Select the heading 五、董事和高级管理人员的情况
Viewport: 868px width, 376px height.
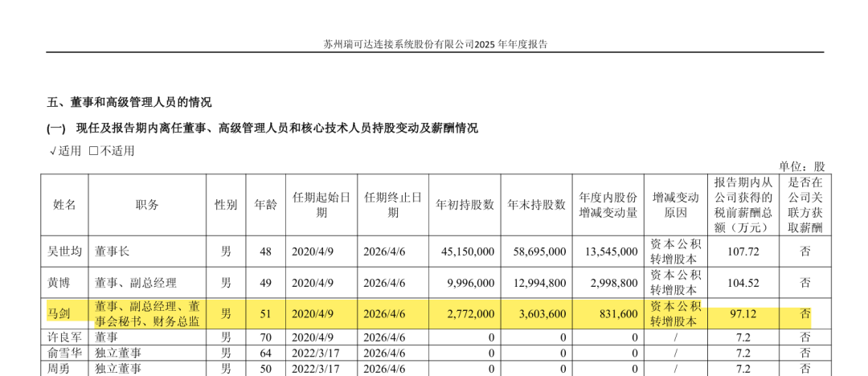129,103
